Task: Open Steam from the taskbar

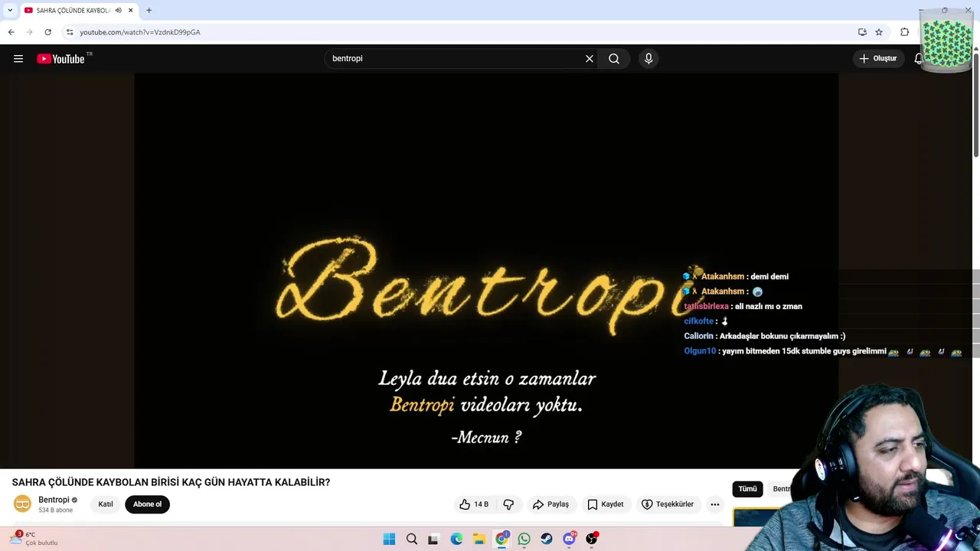Action: pyautogui.click(x=546, y=539)
